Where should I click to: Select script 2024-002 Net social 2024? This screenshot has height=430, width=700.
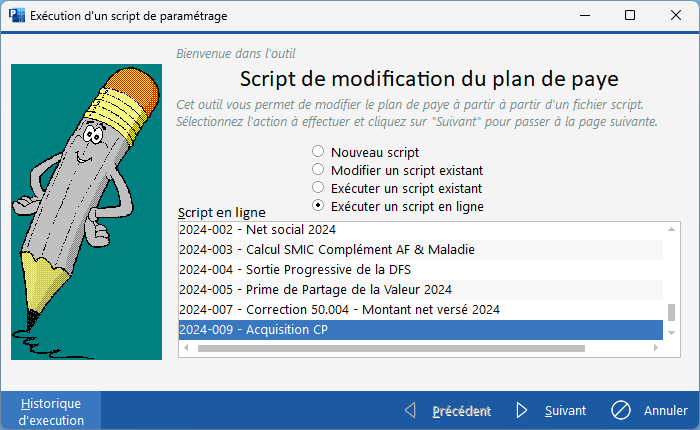(420, 230)
